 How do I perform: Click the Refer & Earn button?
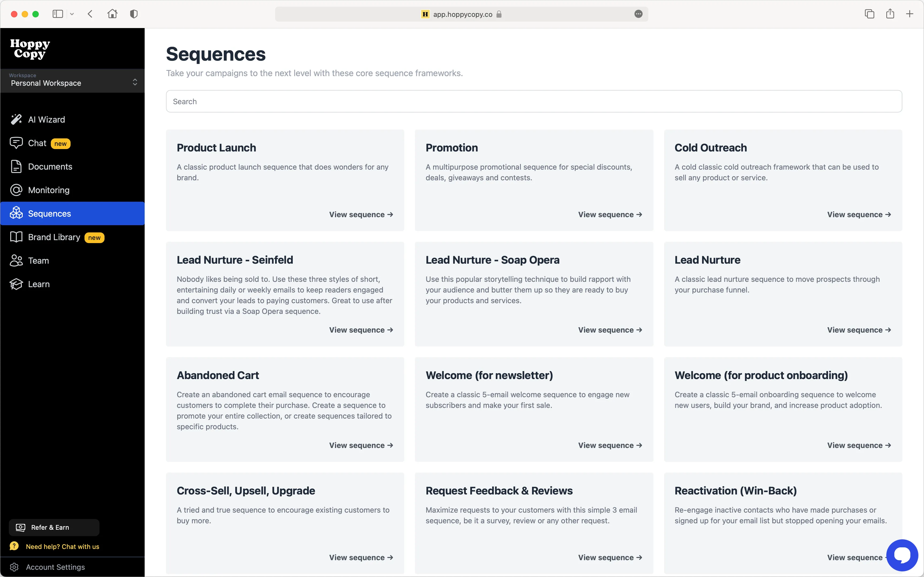(x=54, y=527)
